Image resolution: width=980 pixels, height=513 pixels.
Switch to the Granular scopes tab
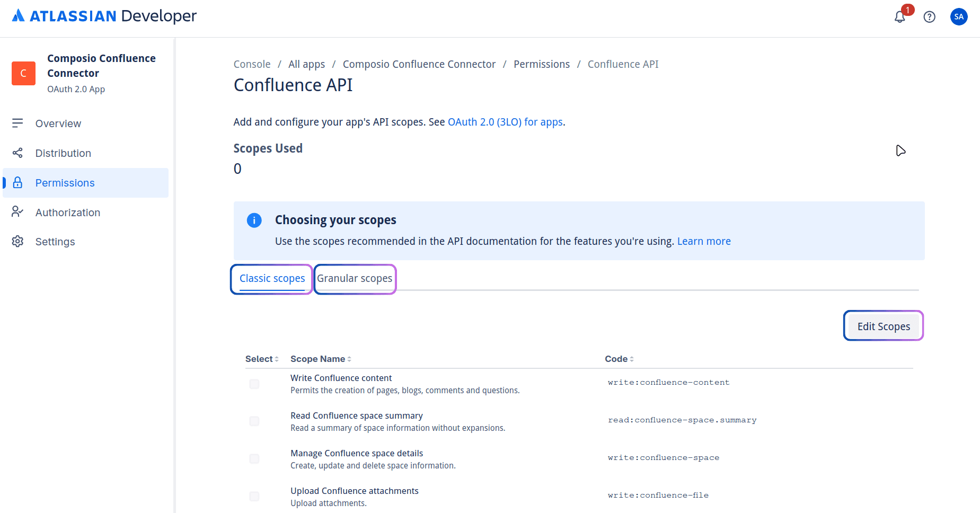tap(355, 279)
